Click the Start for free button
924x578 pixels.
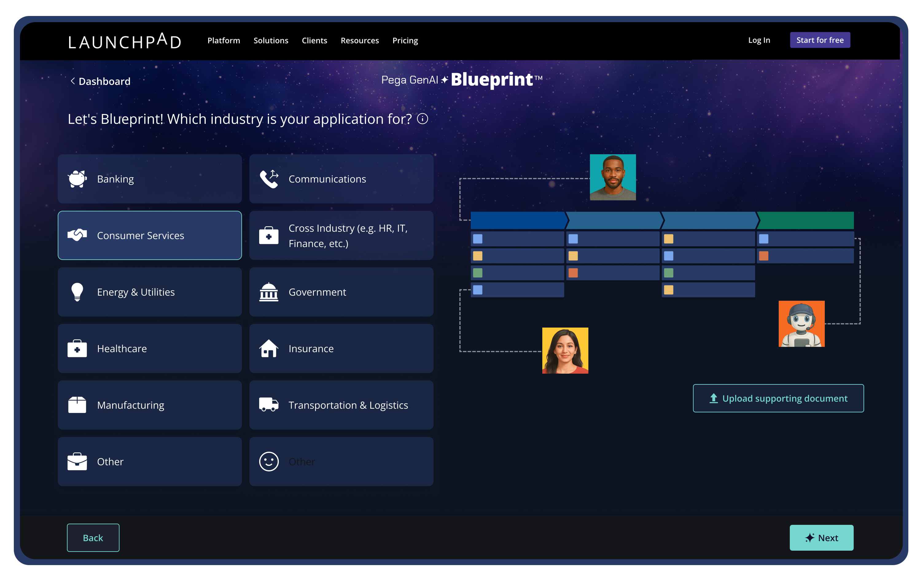tap(820, 40)
